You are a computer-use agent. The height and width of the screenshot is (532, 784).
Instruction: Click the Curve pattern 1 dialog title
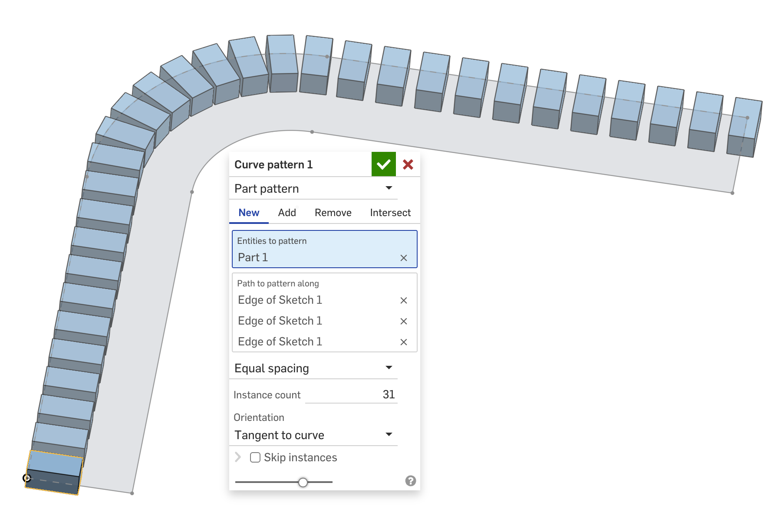coord(273,164)
